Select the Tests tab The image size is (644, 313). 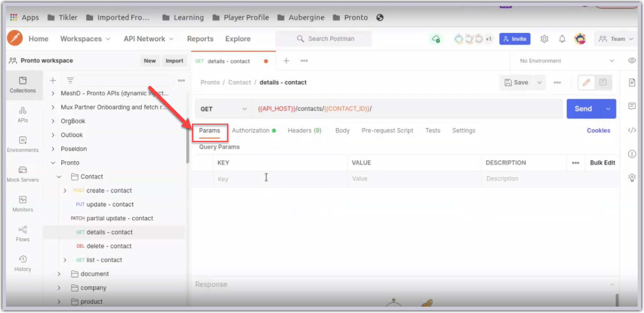click(x=433, y=131)
